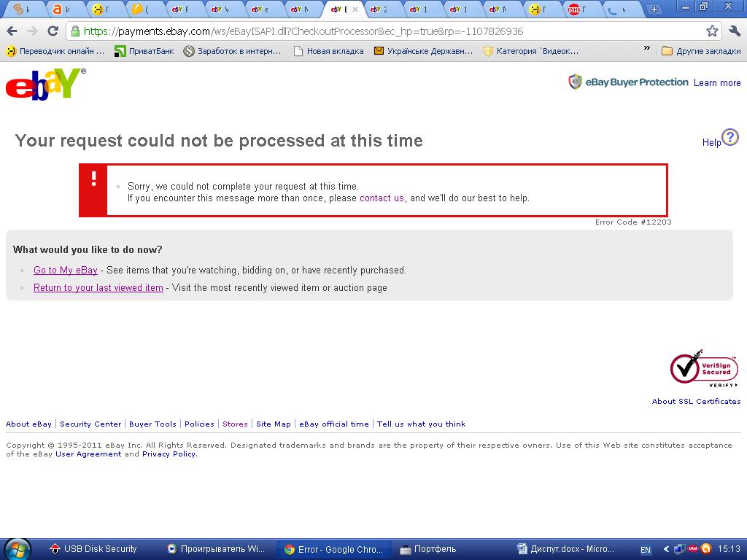Open Портфель taskbar button

click(x=428, y=549)
